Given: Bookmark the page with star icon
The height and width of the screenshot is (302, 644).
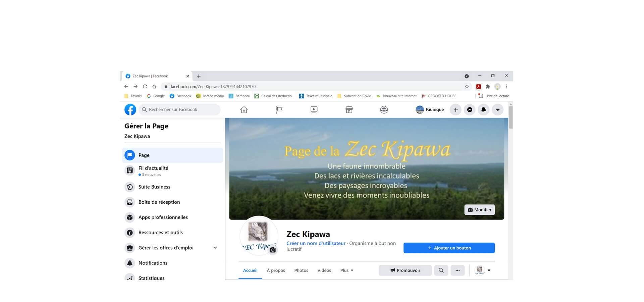Looking at the screenshot, I should tap(467, 87).
